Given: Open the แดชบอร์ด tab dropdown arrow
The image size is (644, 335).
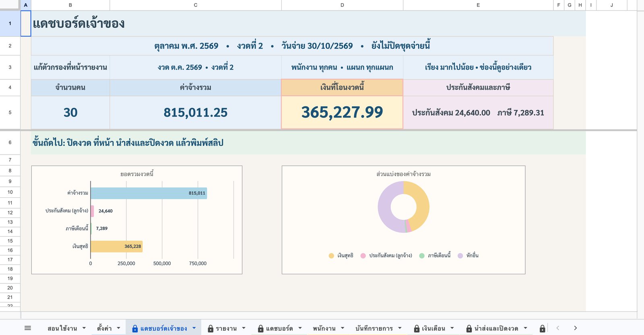Looking at the screenshot, I should pyautogui.click(x=300, y=328).
